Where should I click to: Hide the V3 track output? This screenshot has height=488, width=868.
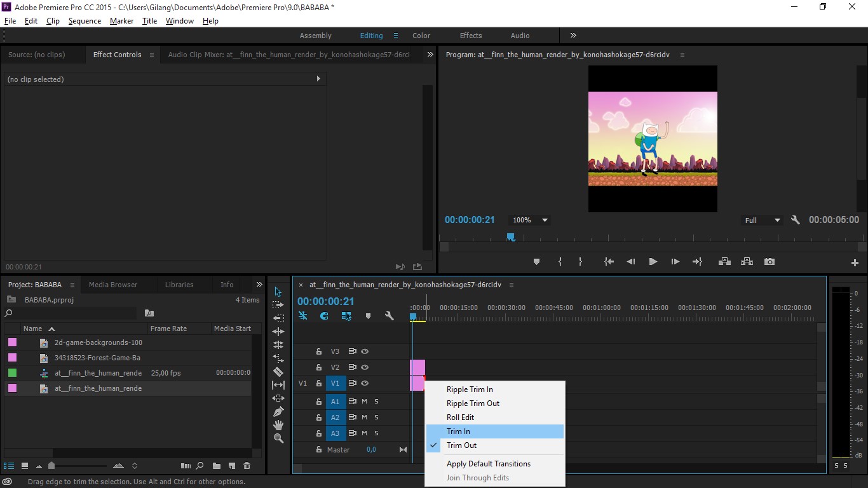click(x=365, y=351)
